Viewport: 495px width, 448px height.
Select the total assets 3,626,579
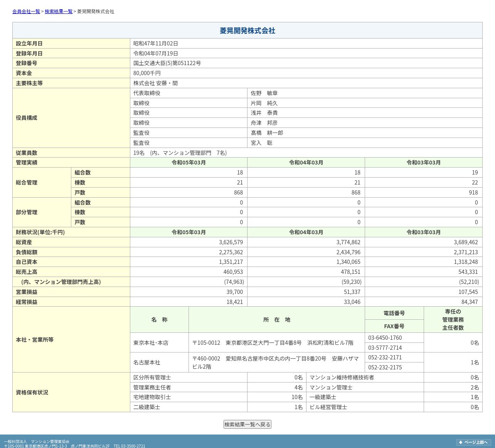[231, 242]
